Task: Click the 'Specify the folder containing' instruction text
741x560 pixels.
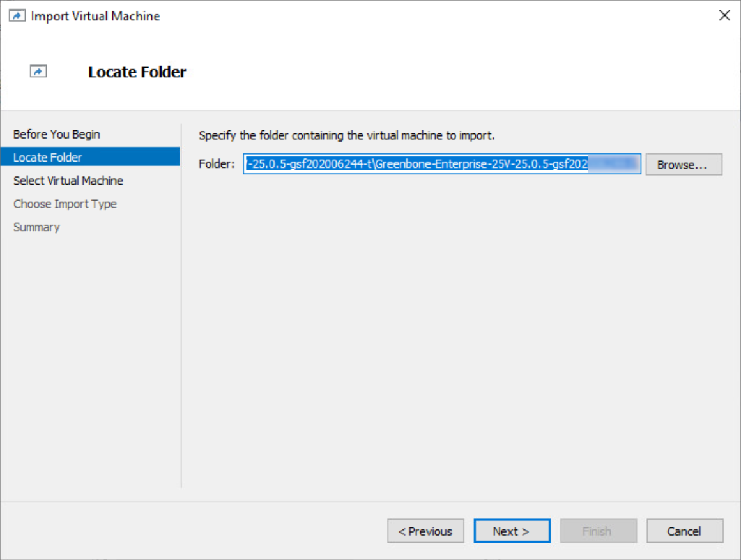Action: (x=346, y=135)
